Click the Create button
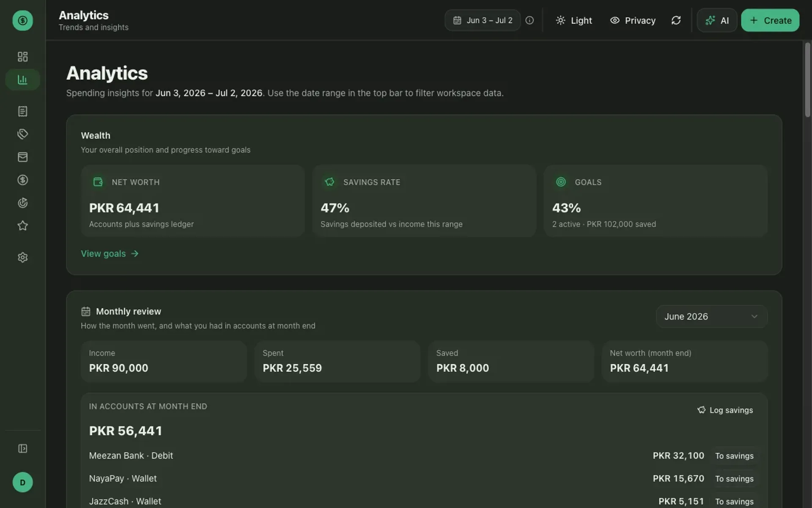This screenshot has height=508, width=812. pyautogui.click(x=770, y=20)
